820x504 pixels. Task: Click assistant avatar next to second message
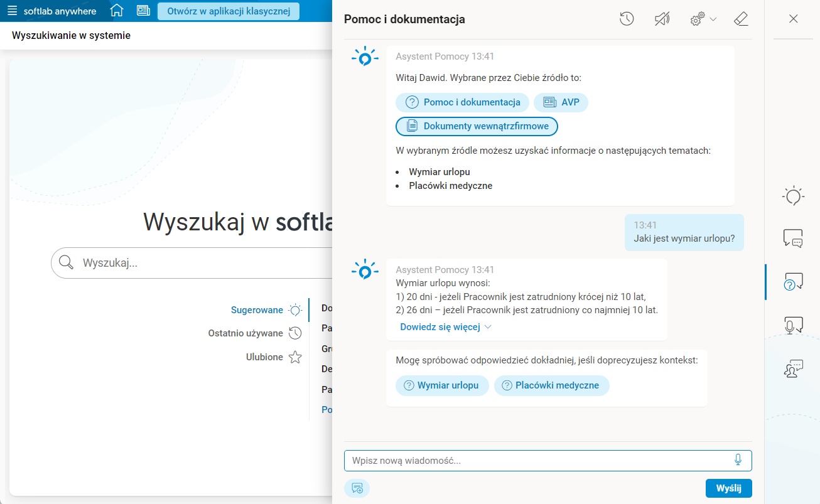[365, 271]
